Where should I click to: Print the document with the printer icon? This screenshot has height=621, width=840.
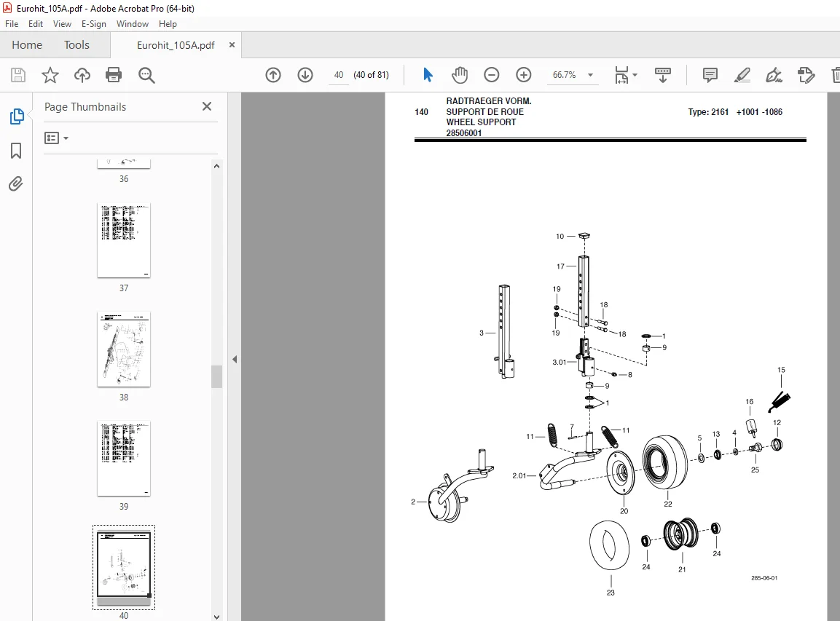point(114,75)
